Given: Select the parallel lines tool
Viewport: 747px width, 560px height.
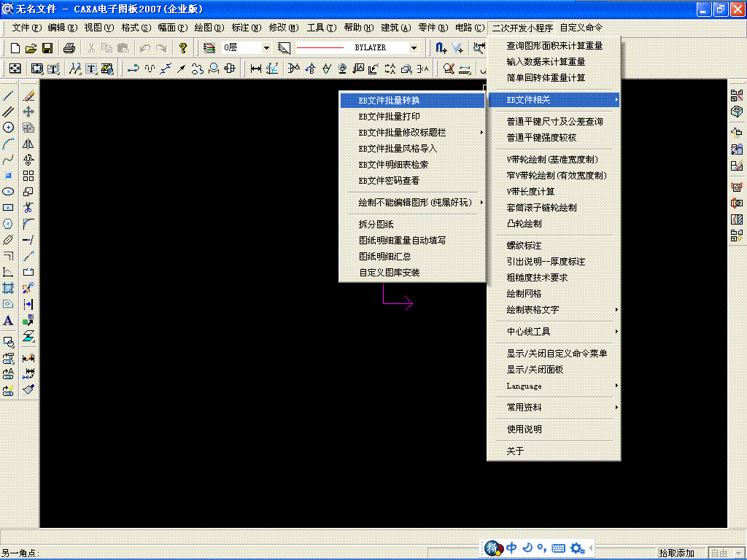Looking at the screenshot, I should [8, 112].
